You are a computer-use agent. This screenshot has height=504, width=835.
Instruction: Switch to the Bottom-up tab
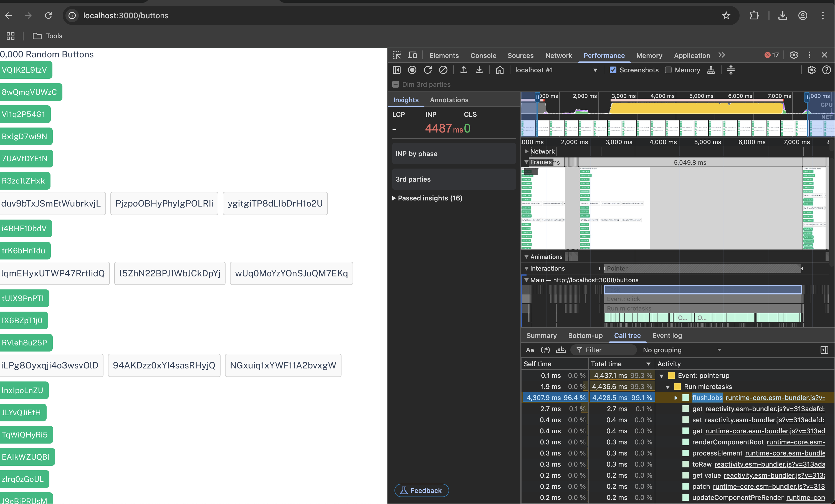coord(585,336)
